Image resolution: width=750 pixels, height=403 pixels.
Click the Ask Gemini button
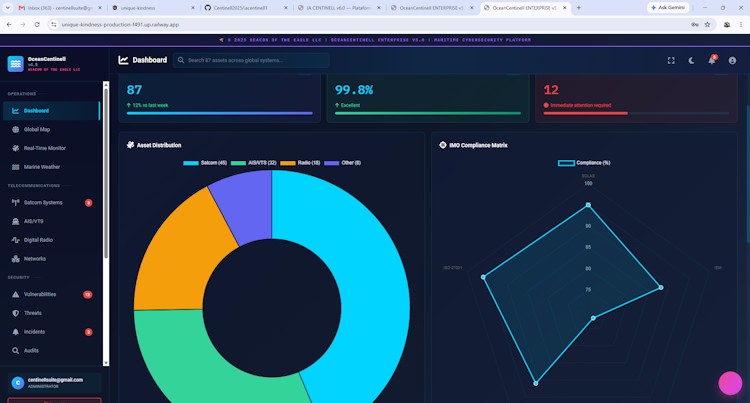[x=668, y=8]
